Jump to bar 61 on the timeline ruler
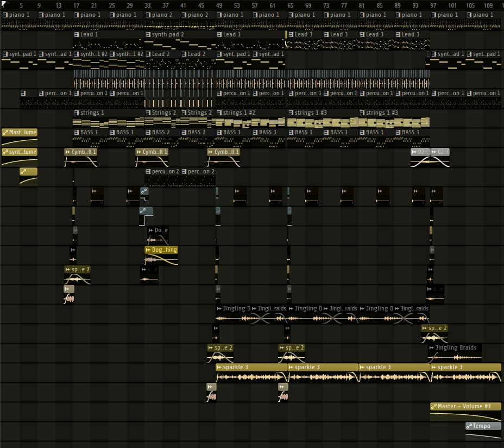This screenshot has height=448, width=504. pos(273,5)
